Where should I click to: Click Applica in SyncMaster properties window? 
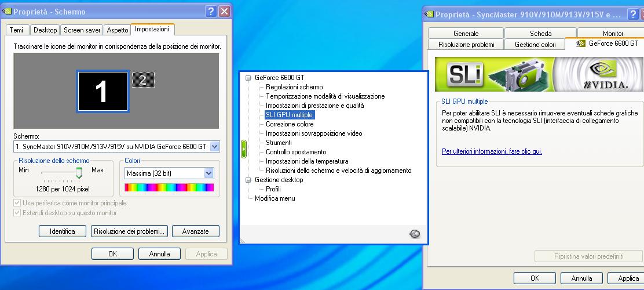[627, 278]
